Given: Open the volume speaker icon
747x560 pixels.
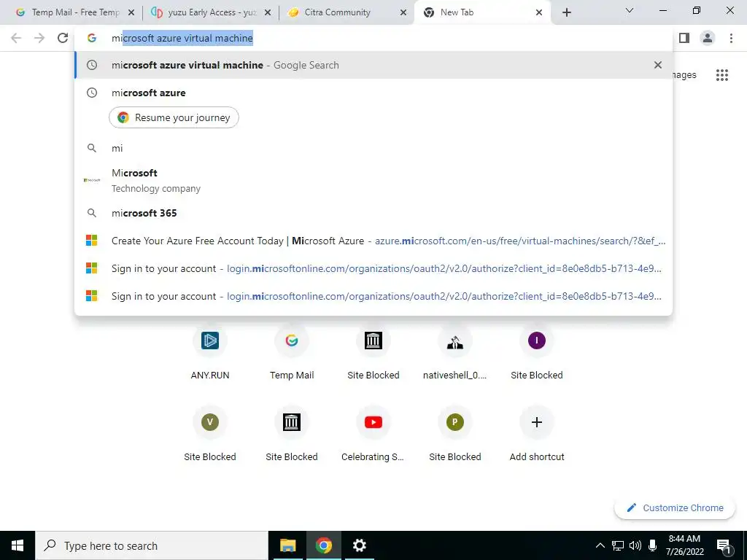Looking at the screenshot, I should [x=635, y=545].
